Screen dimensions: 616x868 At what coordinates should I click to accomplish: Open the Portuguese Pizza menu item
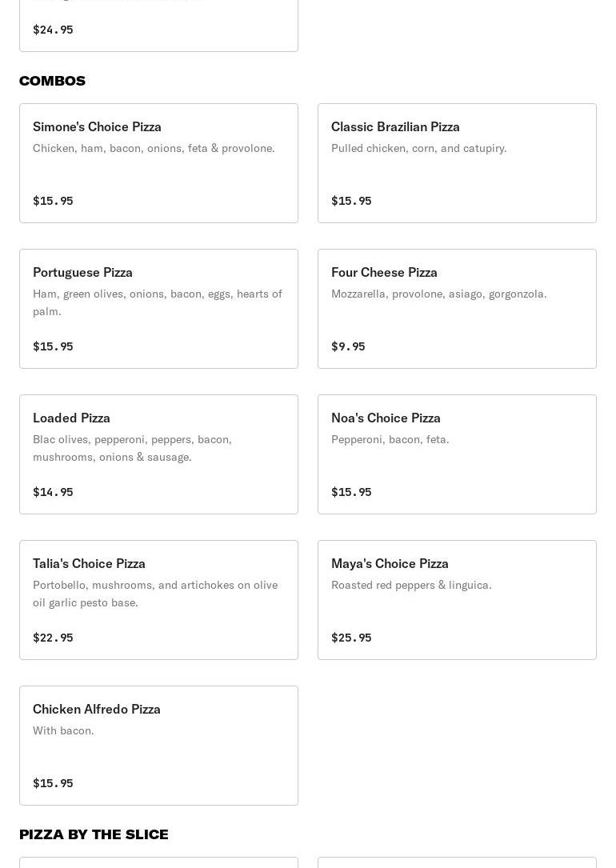[x=158, y=309]
